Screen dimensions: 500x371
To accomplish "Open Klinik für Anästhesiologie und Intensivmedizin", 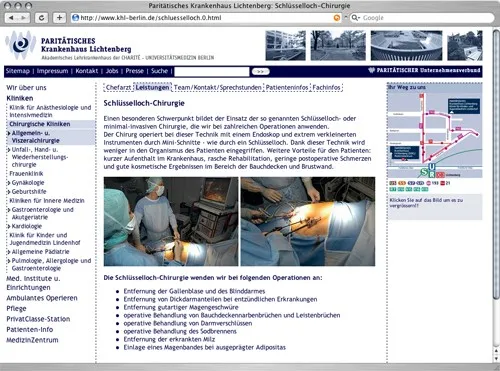I will coord(50,111).
